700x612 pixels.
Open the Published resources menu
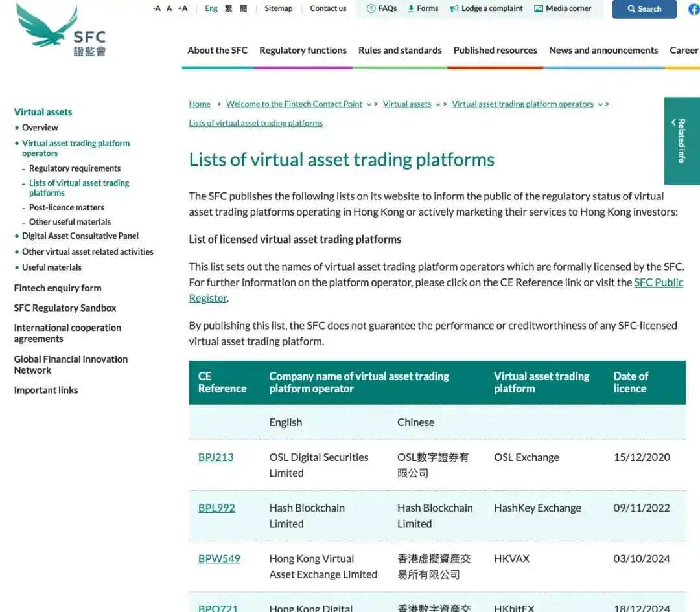point(495,51)
